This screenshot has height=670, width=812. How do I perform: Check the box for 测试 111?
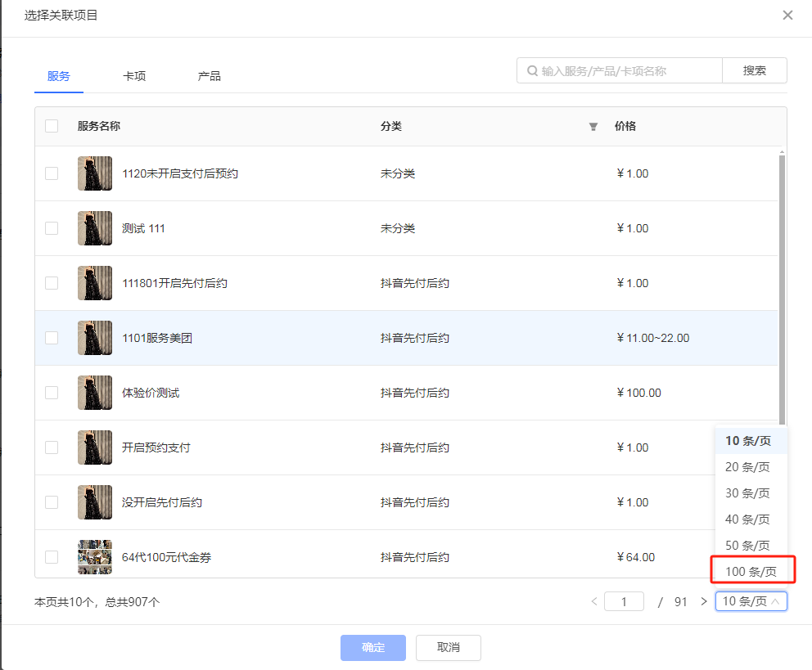pyautogui.click(x=52, y=228)
